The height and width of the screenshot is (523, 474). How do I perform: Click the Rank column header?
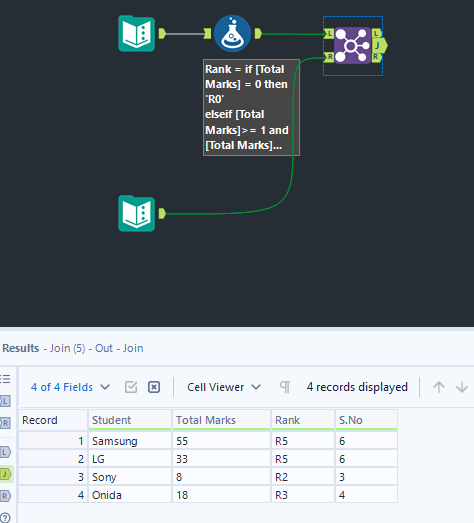[303, 420]
